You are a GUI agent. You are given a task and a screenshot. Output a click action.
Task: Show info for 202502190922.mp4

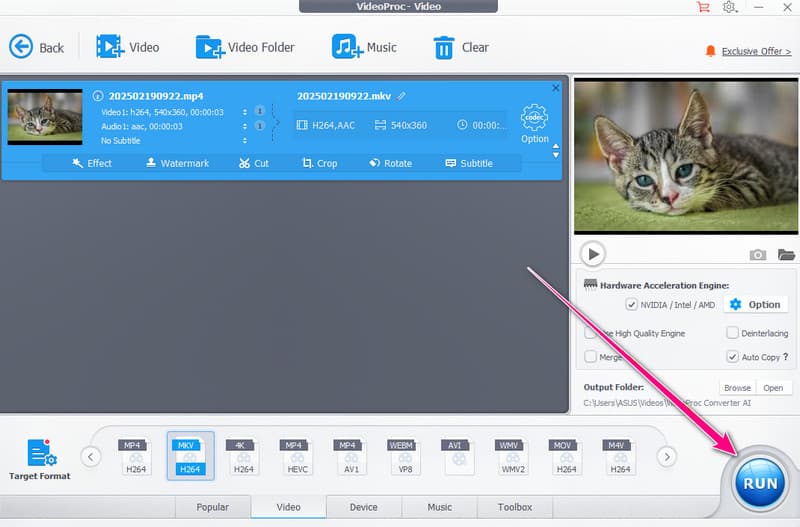(x=97, y=96)
